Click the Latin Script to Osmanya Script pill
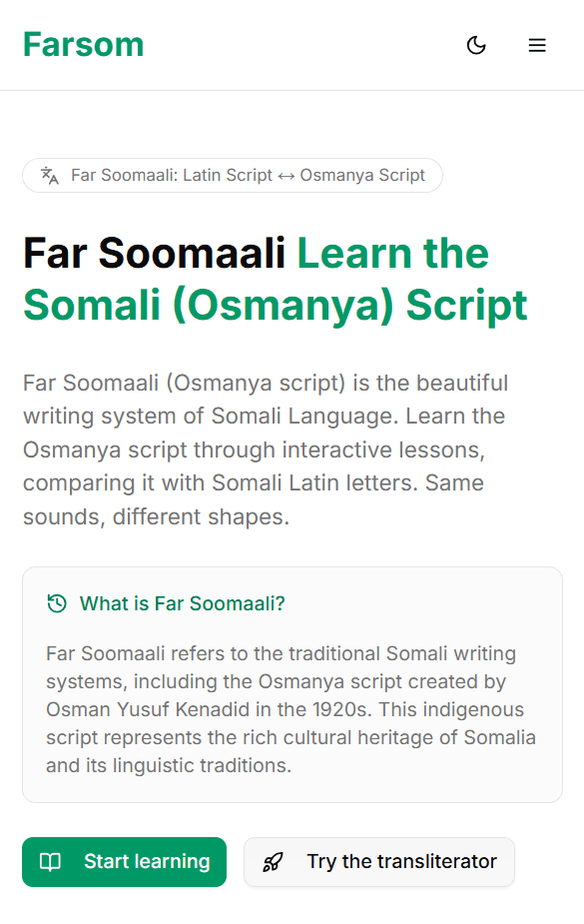 pyautogui.click(x=232, y=175)
